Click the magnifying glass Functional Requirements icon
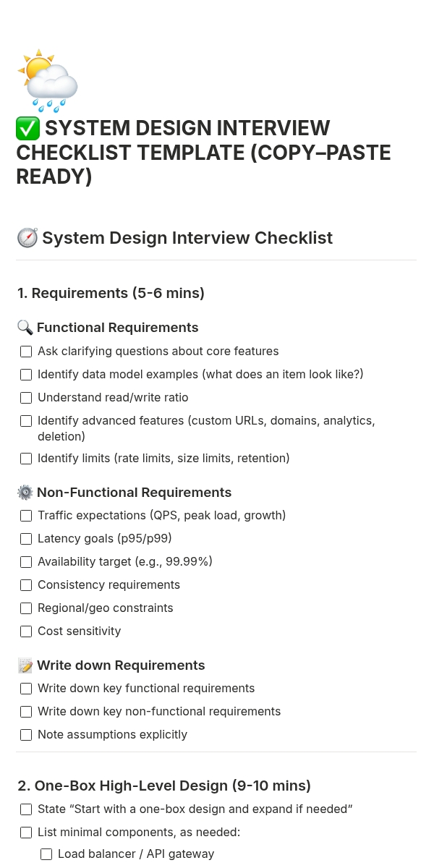Image resolution: width=434 pixels, height=868 pixels. (25, 328)
